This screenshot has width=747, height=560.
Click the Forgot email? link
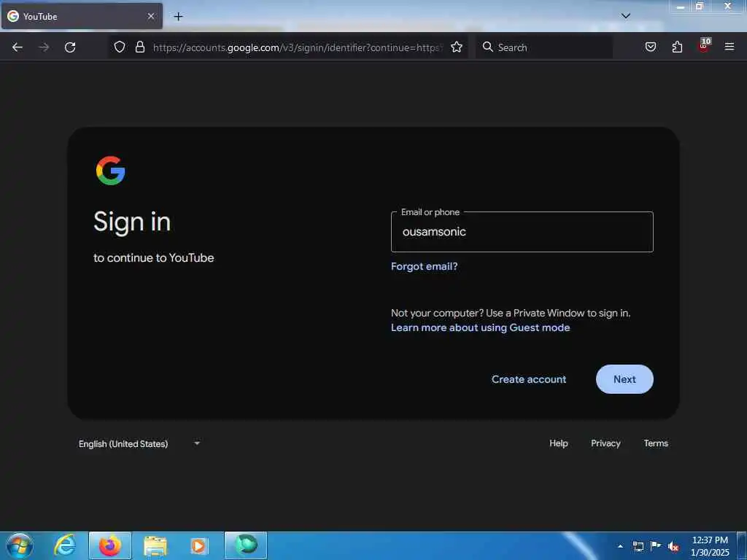click(x=424, y=266)
